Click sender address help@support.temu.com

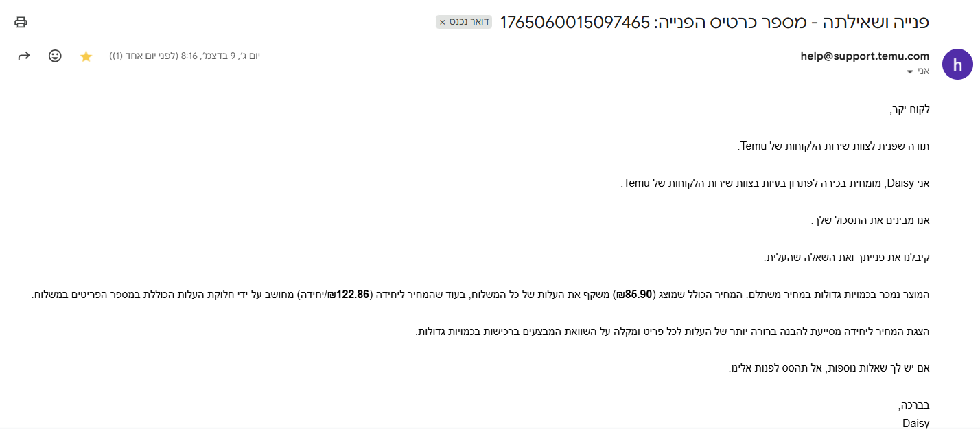click(x=865, y=56)
